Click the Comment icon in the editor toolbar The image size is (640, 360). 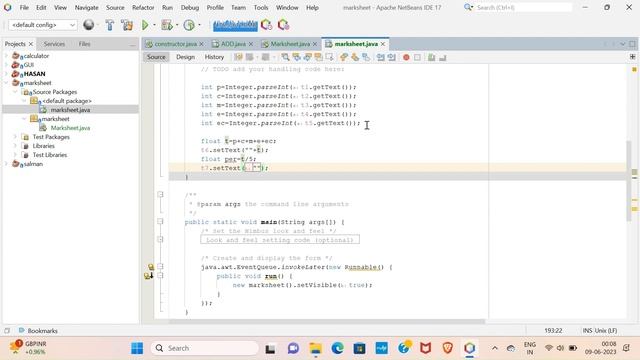(431, 57)
